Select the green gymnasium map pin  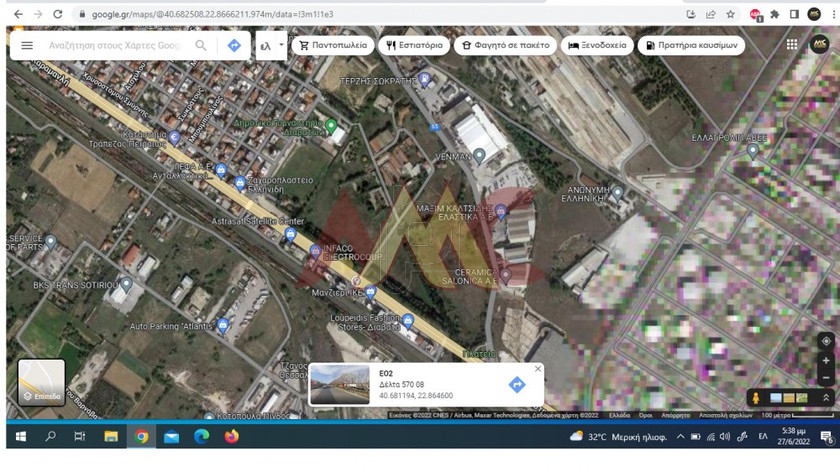pos(331,126)
